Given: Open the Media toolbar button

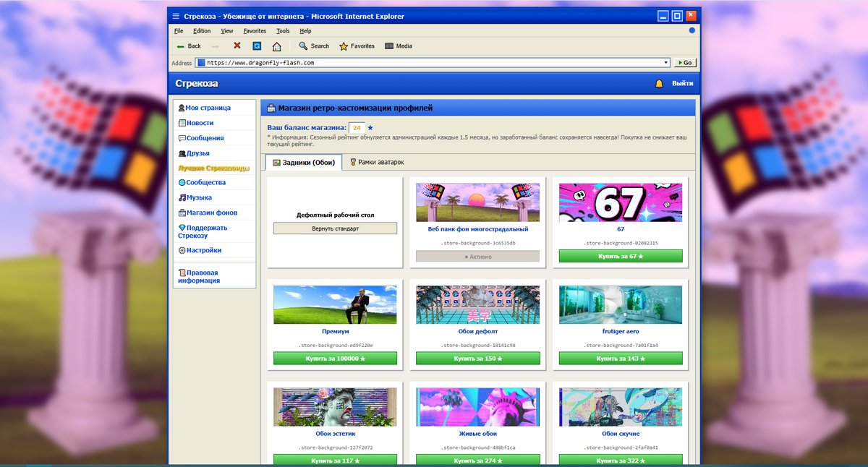Looking at the screenshot, I should pyautogui.click(x=399, y=46).
